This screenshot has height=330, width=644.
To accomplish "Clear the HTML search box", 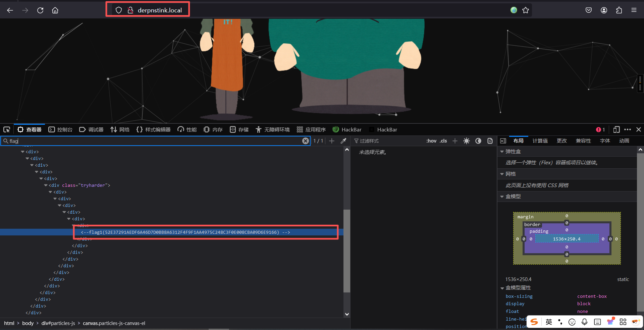I will tap(305, 141).
